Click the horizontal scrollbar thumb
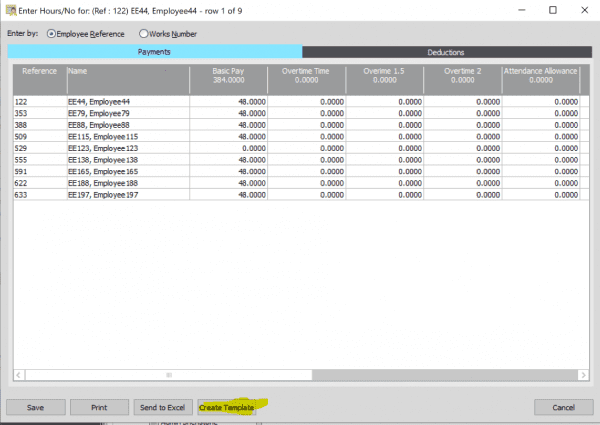The image size is (600, 425). coord(169,375)
